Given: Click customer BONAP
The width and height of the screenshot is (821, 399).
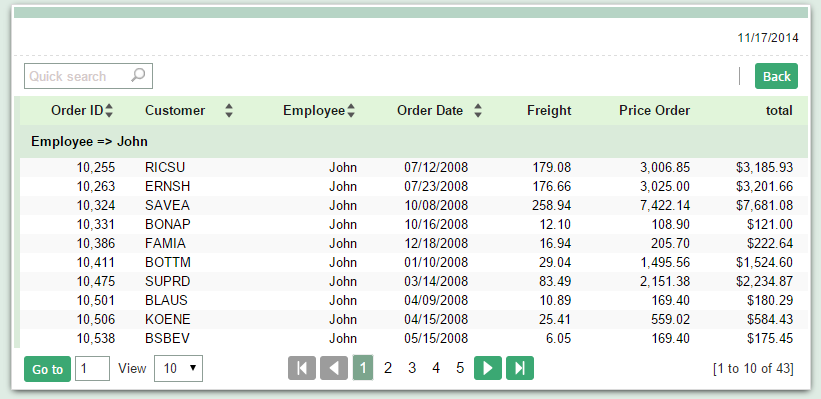Looking at the screenshot, I should tap(168, 224).
